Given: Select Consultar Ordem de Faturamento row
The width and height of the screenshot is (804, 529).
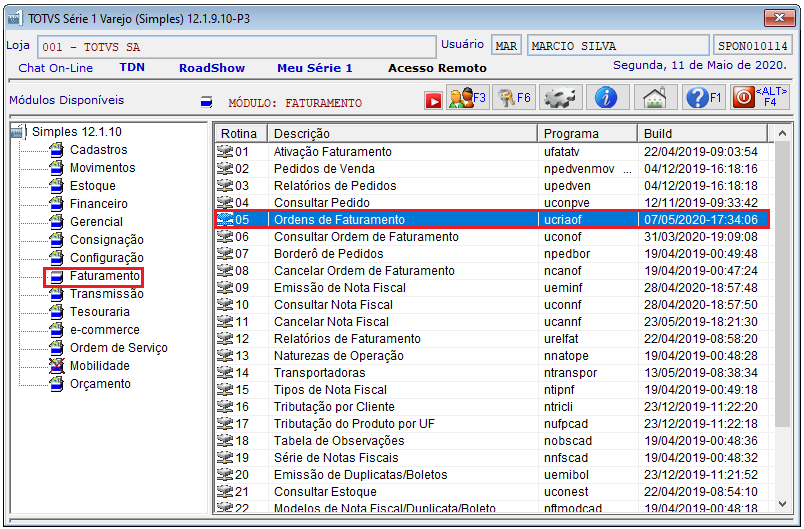Looking at the screenshot, I should click(491, 236).
